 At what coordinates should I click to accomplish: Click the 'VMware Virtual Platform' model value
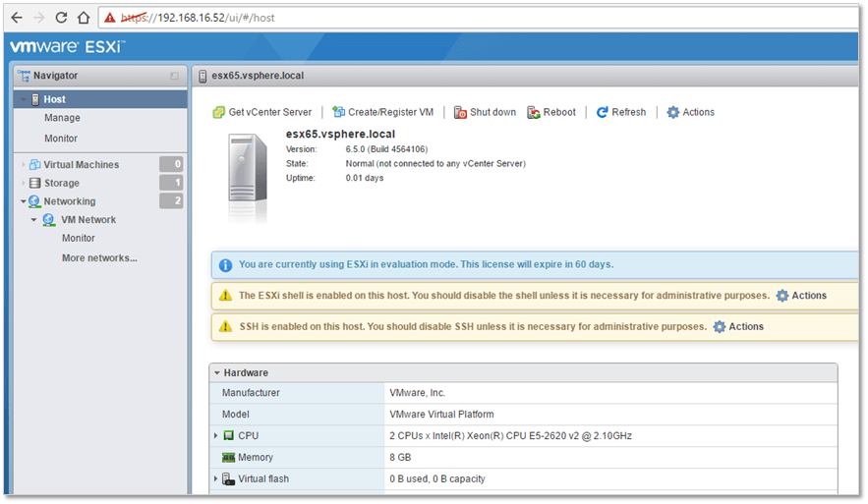[x=441, y=415]
